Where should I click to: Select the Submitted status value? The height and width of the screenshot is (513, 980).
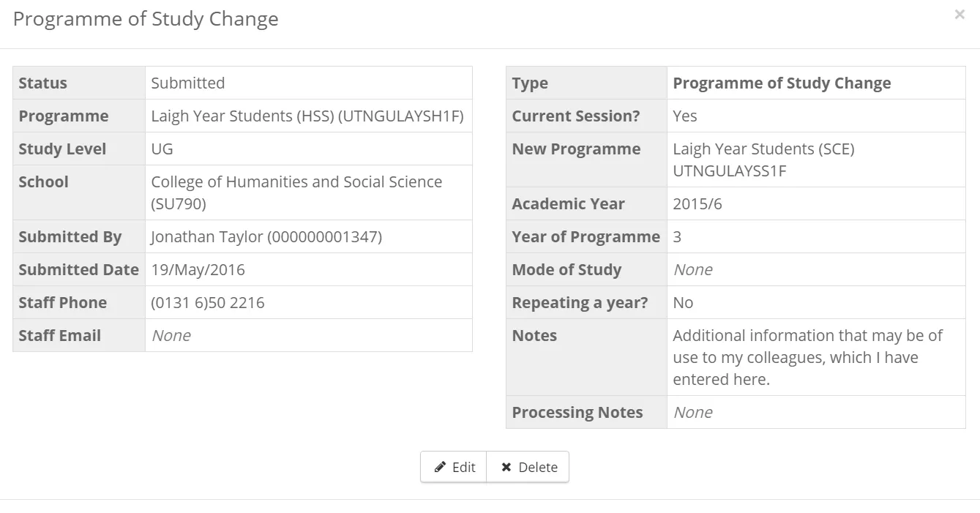(x=188, y=83)
